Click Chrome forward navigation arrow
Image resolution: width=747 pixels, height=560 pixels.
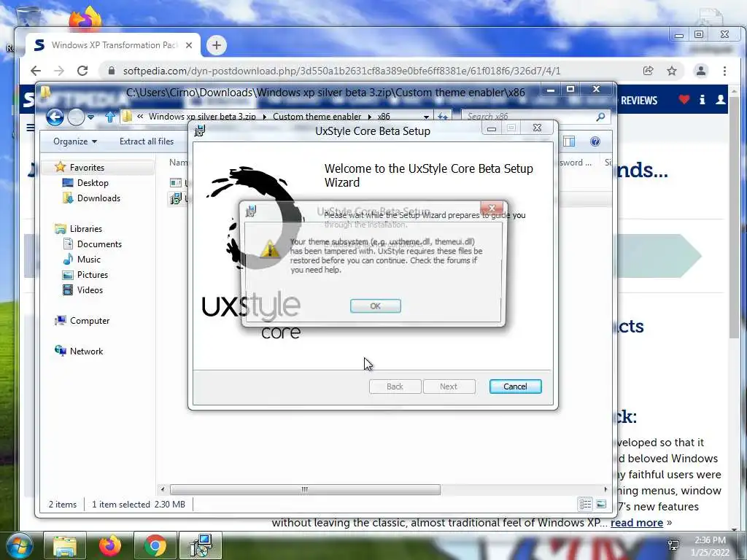(58, 71)
